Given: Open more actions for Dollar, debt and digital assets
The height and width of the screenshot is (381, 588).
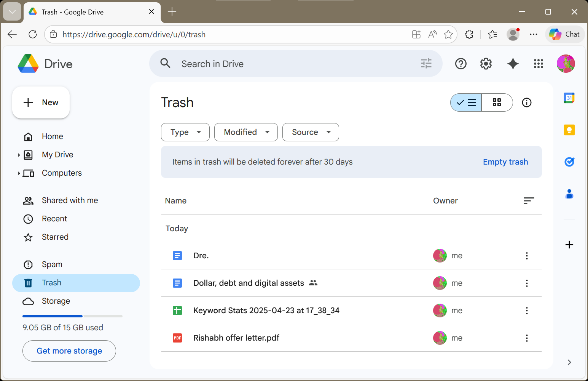Looking at the screenshot, I should point(527,283).
